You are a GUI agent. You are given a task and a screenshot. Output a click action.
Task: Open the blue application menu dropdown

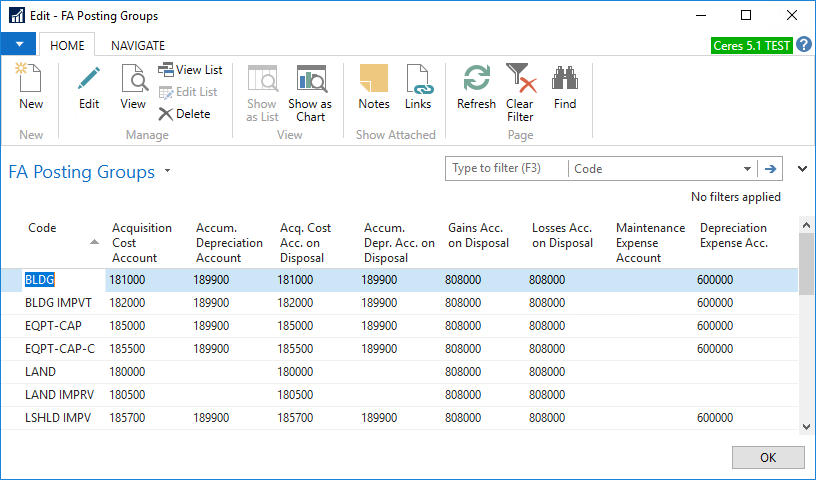(19, 45)
